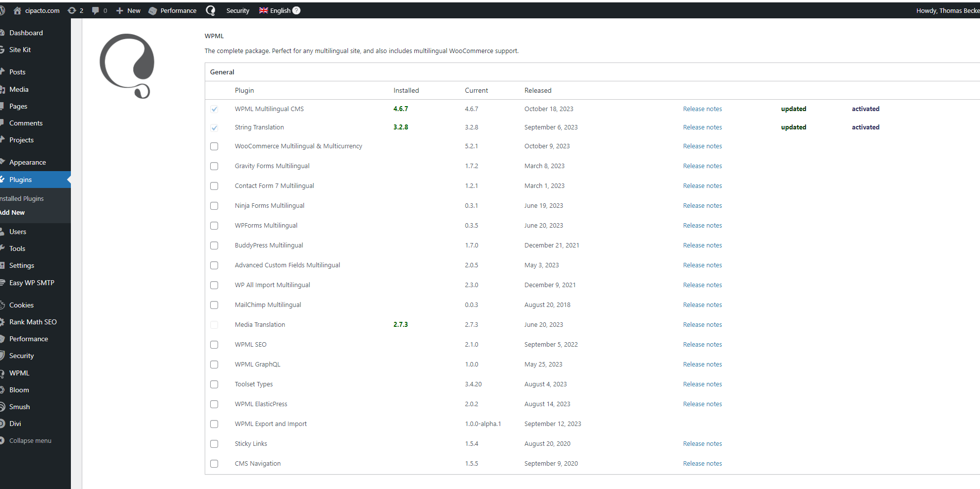Image resolution: width=980 pixels, height=489 pixels.
Task: Tick the WPML GraphQL checkbox
Action: pyautogui.click(x=214, y=365)
